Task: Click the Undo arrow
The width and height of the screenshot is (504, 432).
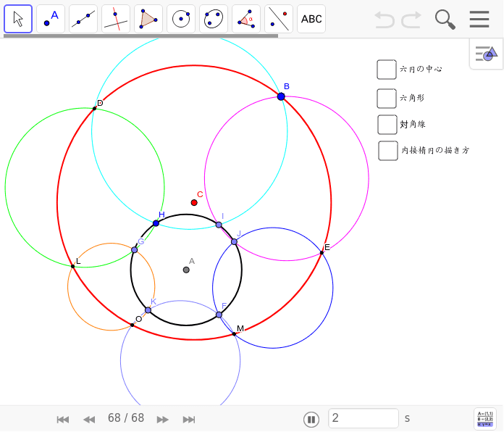Action: point(385,20)
